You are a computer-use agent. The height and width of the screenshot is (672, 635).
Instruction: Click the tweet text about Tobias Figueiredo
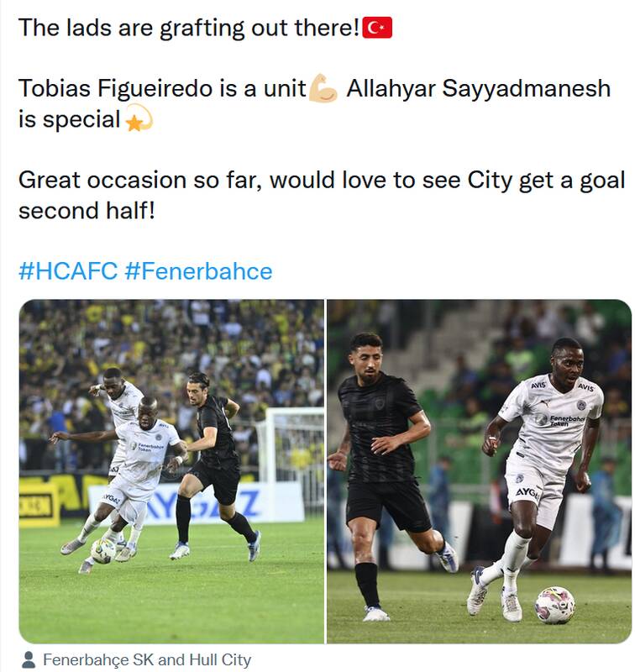162,88
